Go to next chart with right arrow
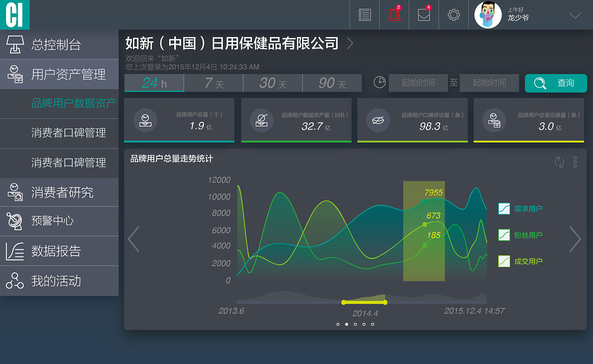 coord(575,239)
